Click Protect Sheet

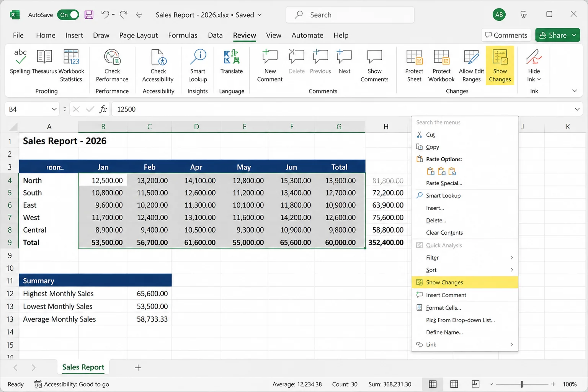[x=414, y=66]
